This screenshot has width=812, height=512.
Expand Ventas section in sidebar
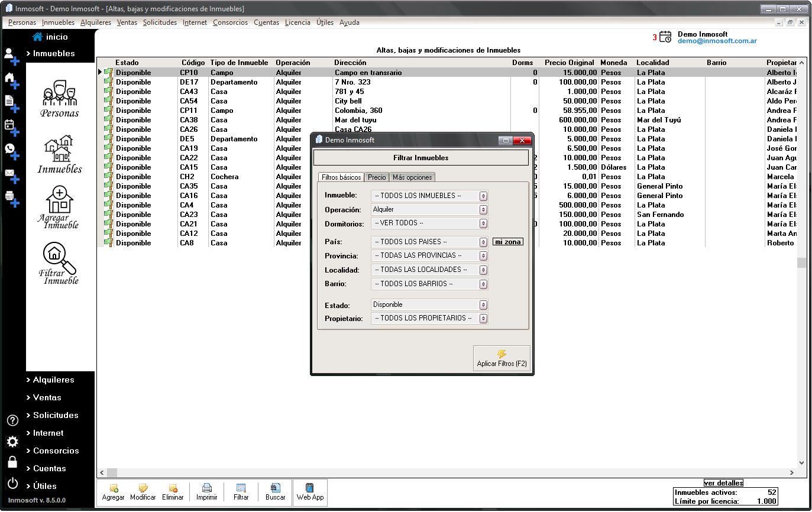44,398
